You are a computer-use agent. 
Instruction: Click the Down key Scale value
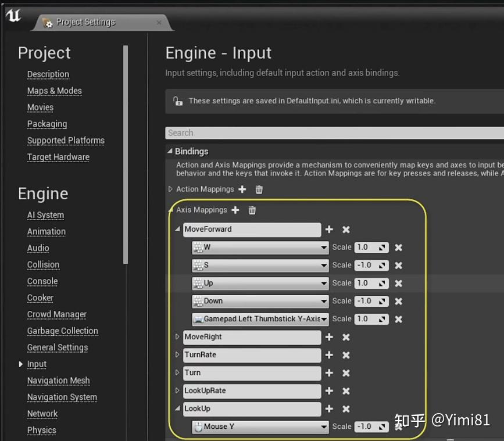point(371,302)
